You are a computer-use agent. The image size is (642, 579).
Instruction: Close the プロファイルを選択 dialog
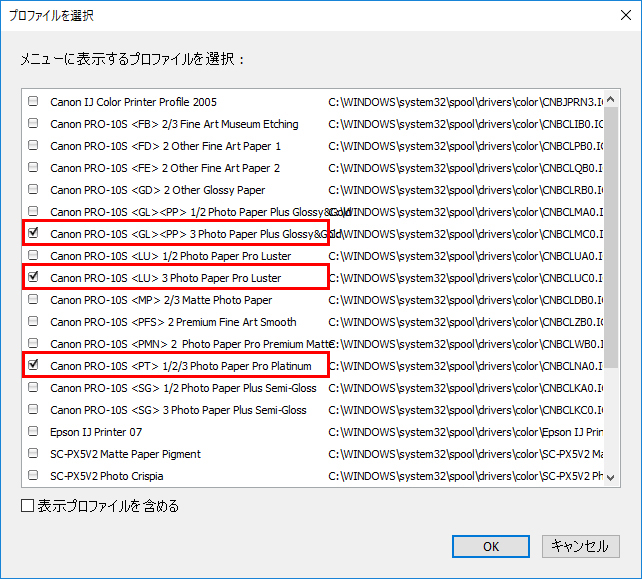point(626,16)
